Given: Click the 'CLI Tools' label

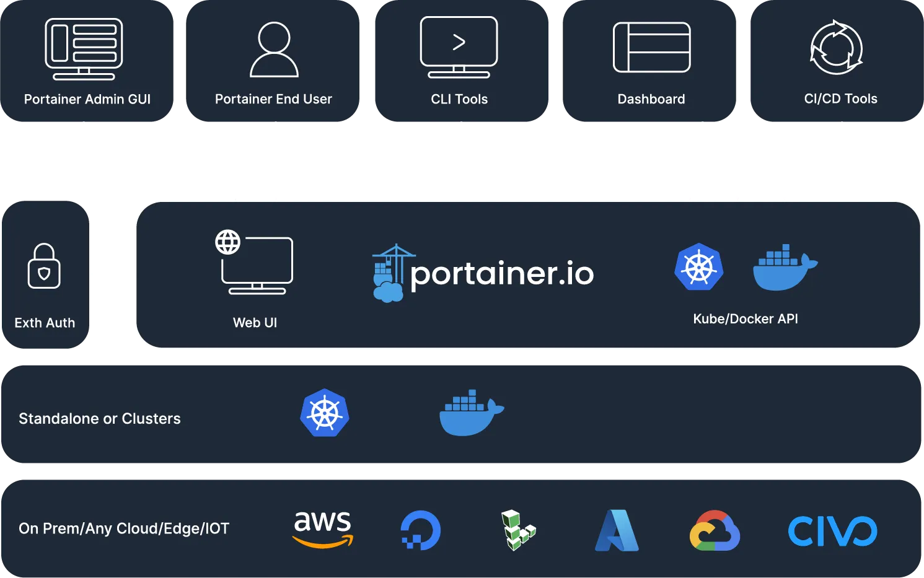Looking at the screenshot, I should pyautogui.click(x=459, y=99).
